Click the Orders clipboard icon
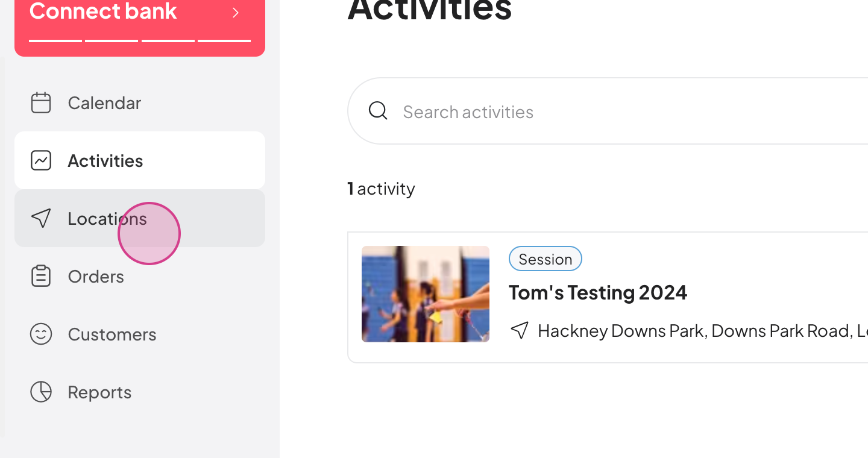The height and width of the screenshot is (458, 868). [41, 276]
